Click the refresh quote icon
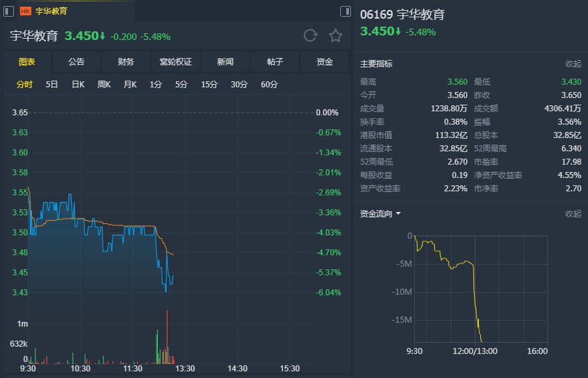 310,36
